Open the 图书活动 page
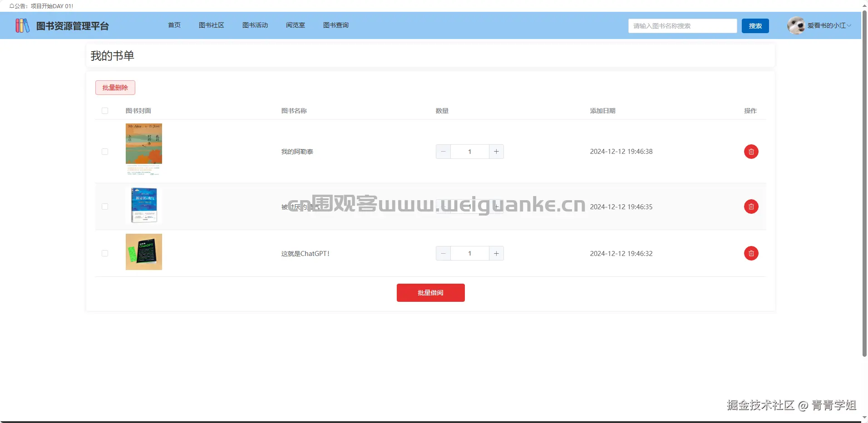 (256, 25)
